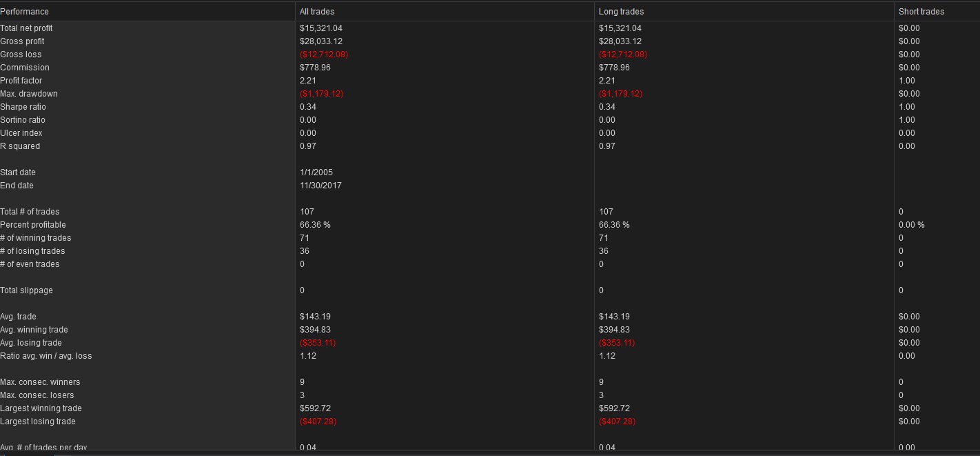Select the Short trades column header
980x456 pixels.
(x=937, y=12)
